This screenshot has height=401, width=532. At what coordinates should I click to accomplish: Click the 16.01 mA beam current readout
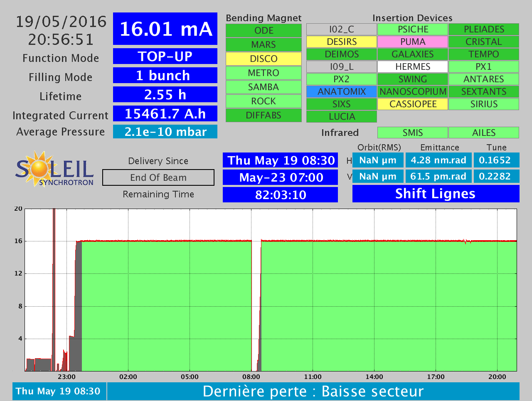pyautogui.click(x=165, y=29)
